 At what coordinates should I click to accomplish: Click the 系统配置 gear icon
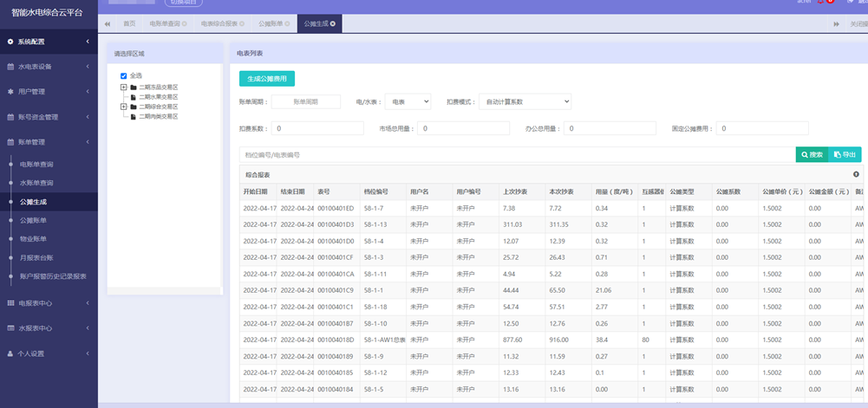click(x=10, y=42)
